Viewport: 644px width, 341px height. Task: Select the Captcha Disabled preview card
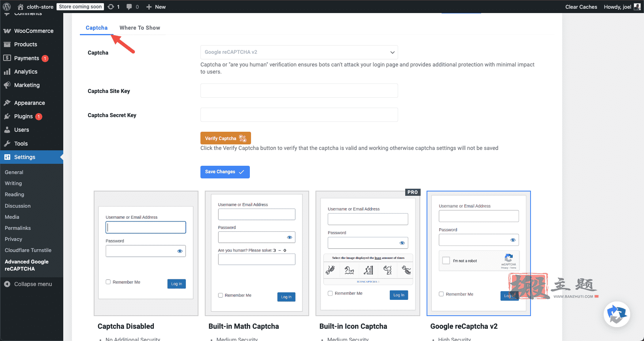point(146,253)
